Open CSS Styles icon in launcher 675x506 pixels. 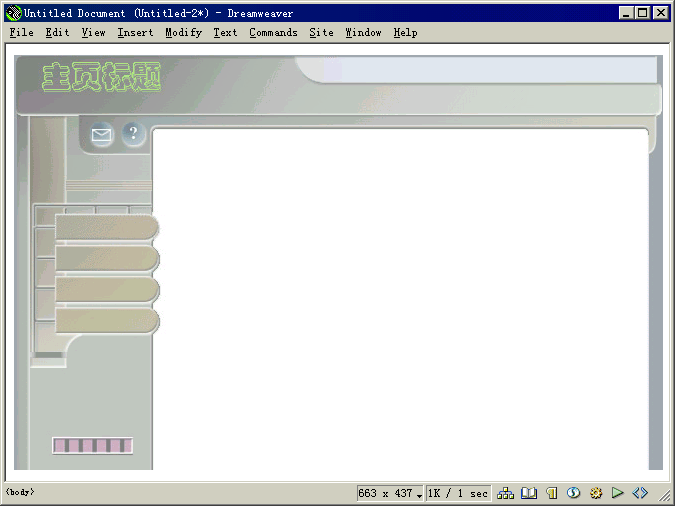point(573,493)
